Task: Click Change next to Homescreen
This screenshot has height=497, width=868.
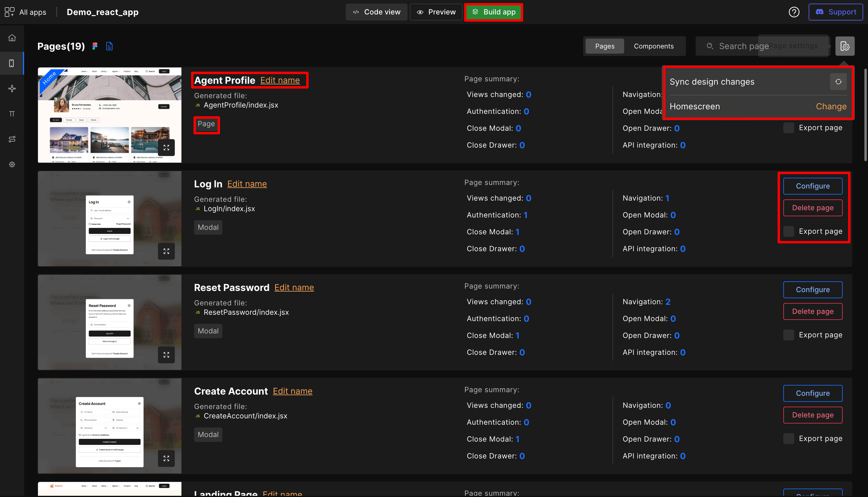Action: point(831,107)
